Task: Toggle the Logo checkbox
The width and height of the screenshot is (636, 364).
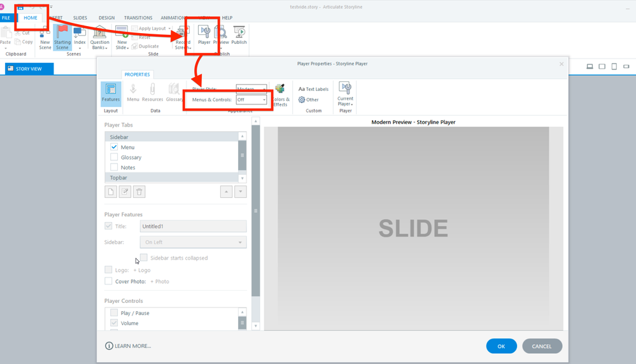Action: [x=108, y=270]
